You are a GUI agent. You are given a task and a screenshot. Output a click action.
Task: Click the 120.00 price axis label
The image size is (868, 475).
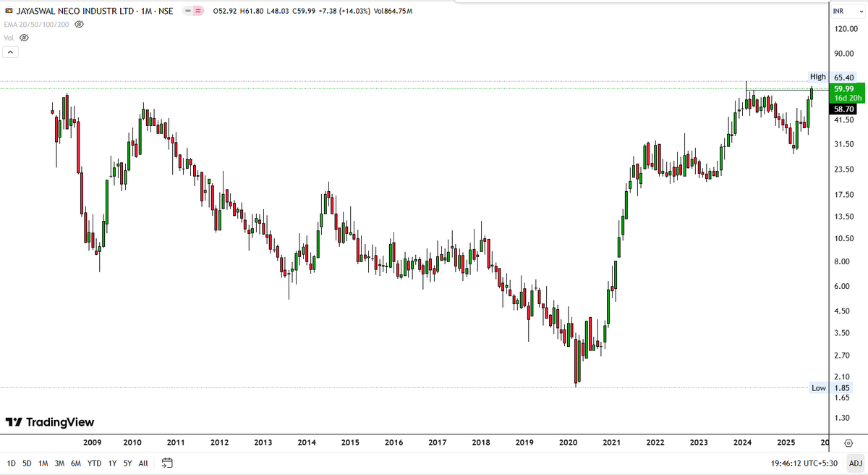point(845,29)
